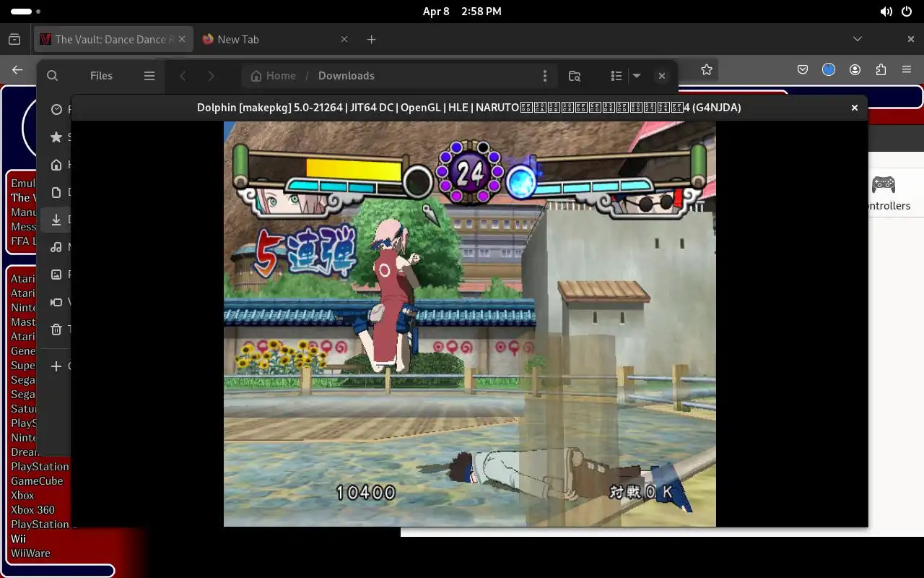Open the Firefox application hamburger menu
The height and width of the screenshot is (578, 924).
907,69
